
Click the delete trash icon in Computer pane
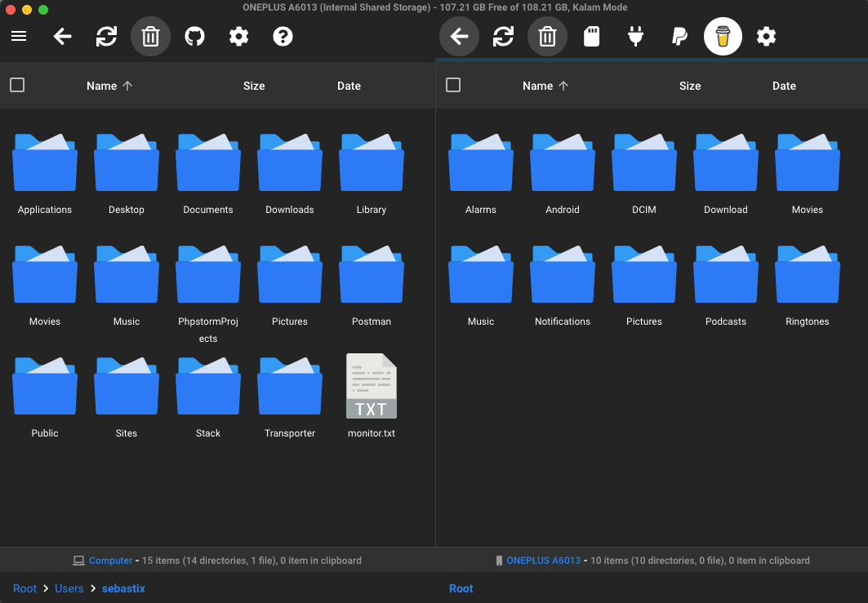pos(150,37)
